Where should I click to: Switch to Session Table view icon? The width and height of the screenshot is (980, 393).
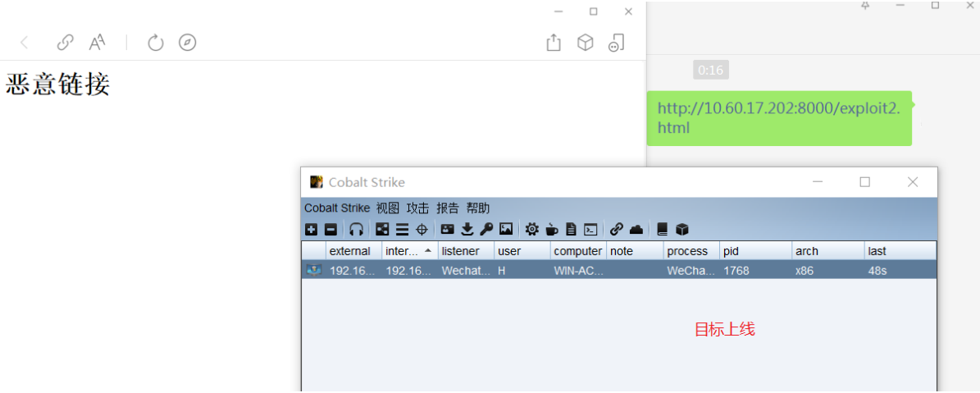[402, 229]
